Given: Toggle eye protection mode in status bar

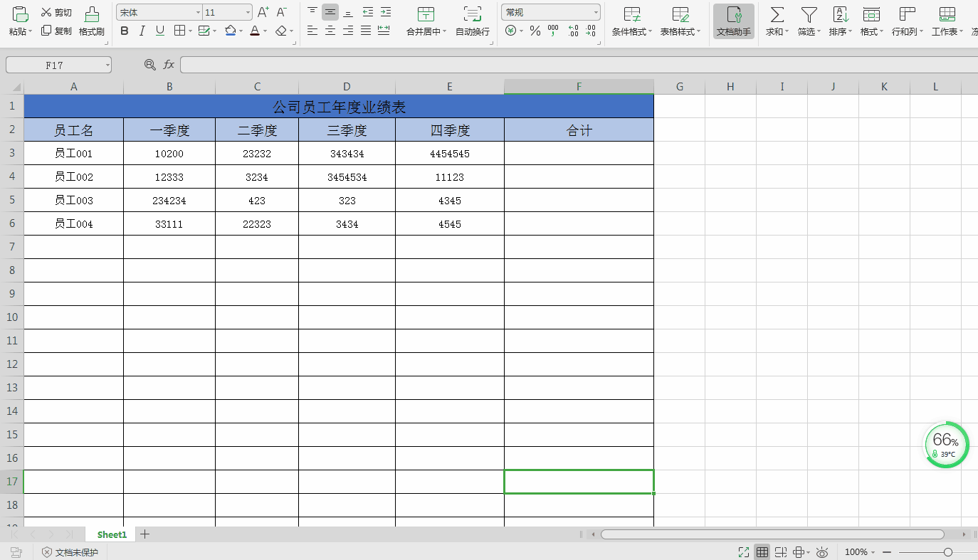Looking at the screenshot, I should [x=822, y=552].
